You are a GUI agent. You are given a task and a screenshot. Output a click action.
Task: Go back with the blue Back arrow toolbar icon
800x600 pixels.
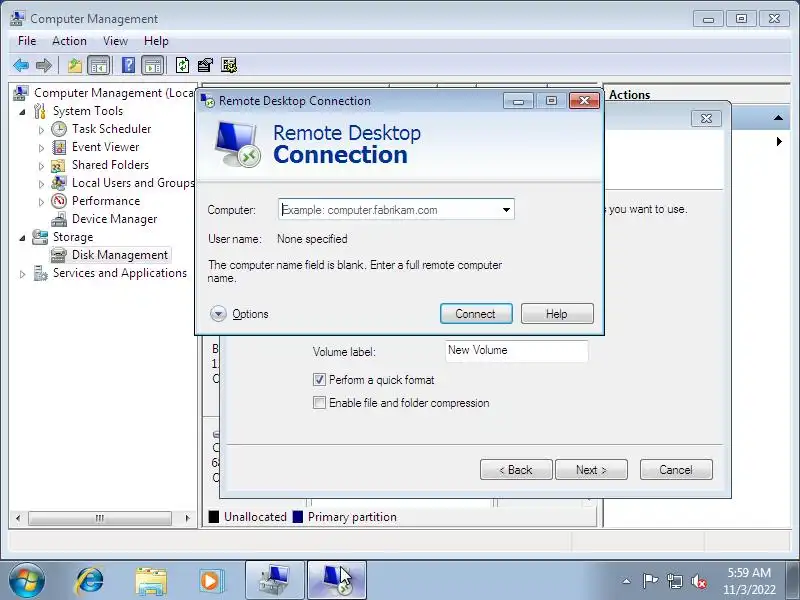[21, 65]
